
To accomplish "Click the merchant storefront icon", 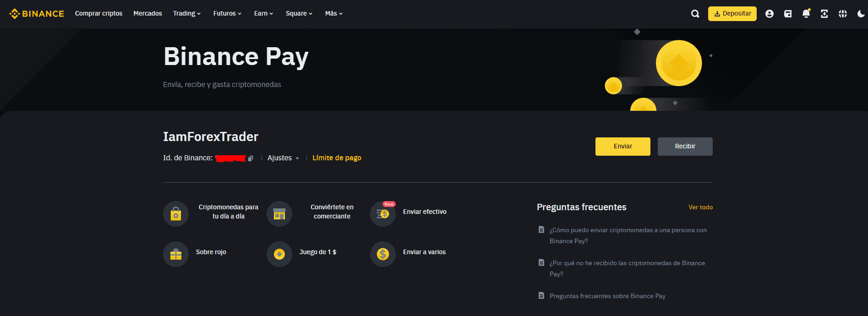I will coord(279,214).
